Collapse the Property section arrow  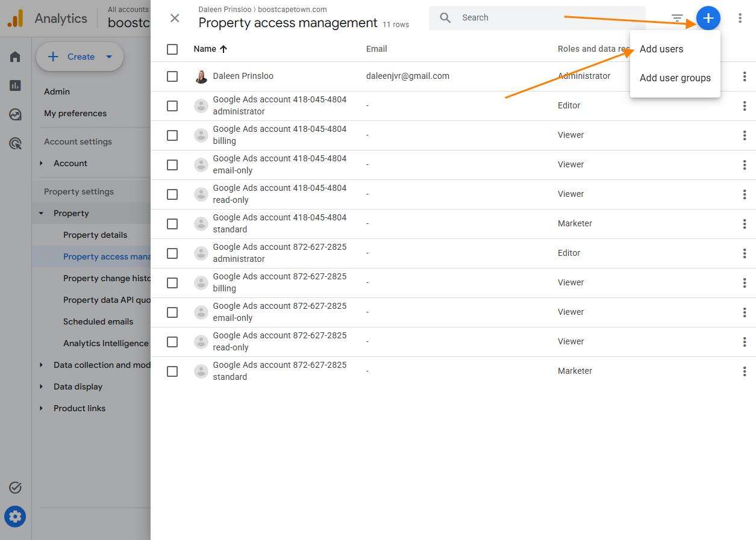41,213
